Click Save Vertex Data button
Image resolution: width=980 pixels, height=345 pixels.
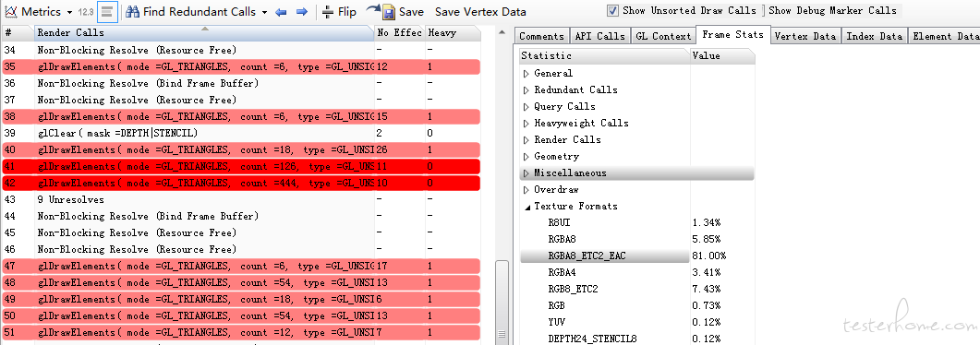tap(480, 12)
